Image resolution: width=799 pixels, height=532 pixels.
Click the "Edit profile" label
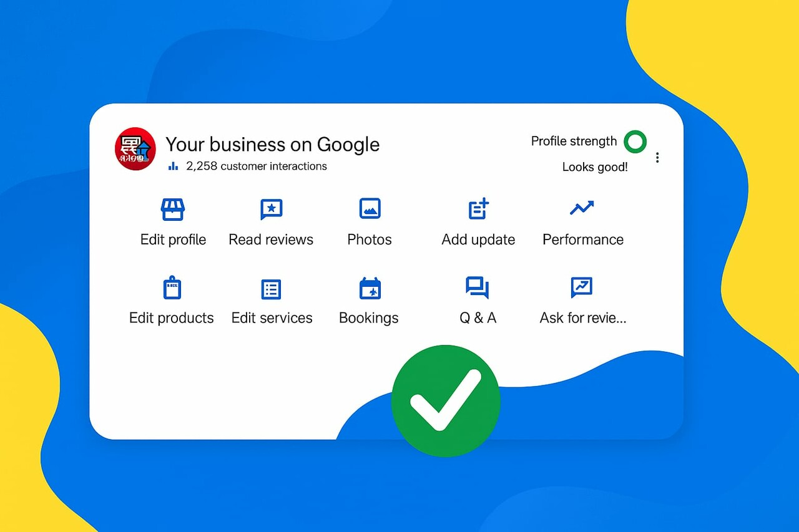coord(173,239)
